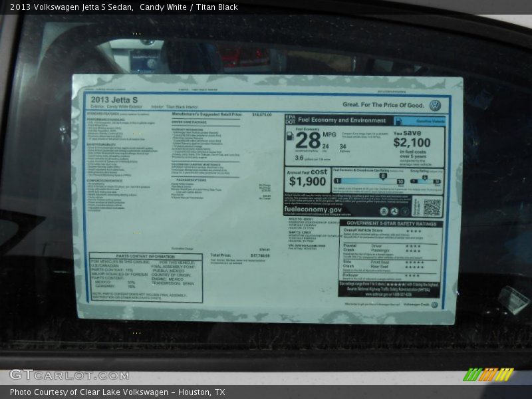Click the greenhouse gas rating marker 8
Screen dimensions: 532x399
point(382,176)
